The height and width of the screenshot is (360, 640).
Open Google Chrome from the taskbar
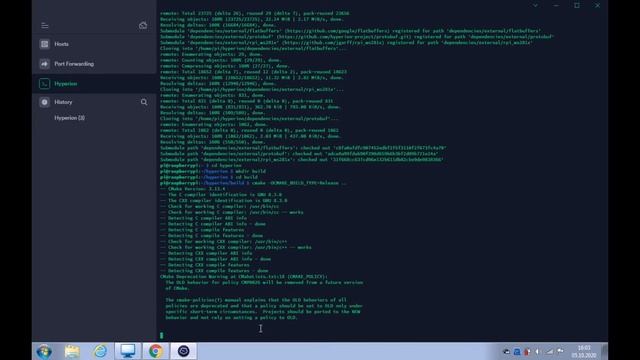pyautogui.click(x=156, y=351)
